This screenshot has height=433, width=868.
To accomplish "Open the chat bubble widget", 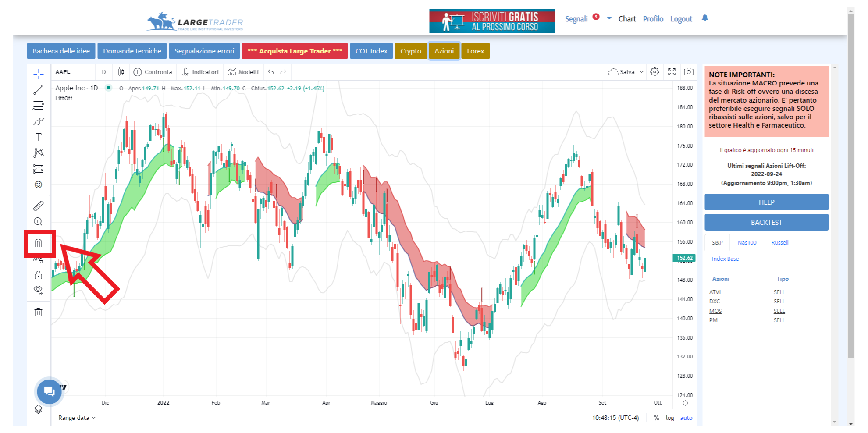I will point(49,391).
